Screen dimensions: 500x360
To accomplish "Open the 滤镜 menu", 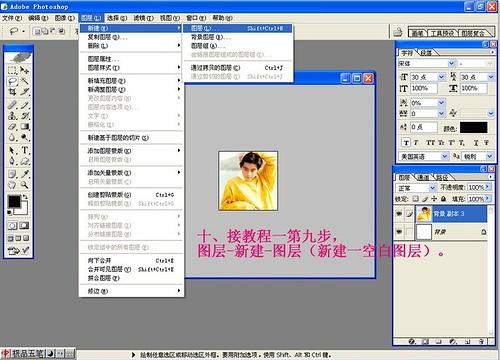I will coord(143,18).
